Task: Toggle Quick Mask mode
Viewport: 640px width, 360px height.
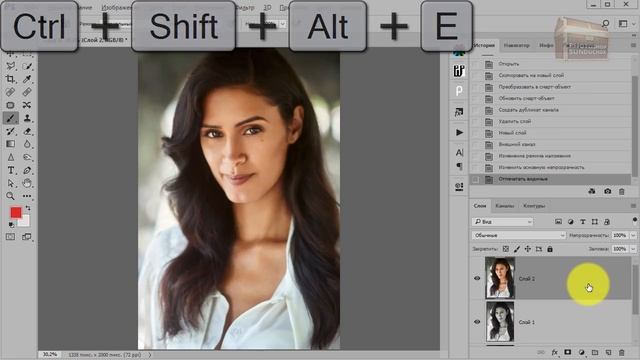Action: click(x=11, y=237)
